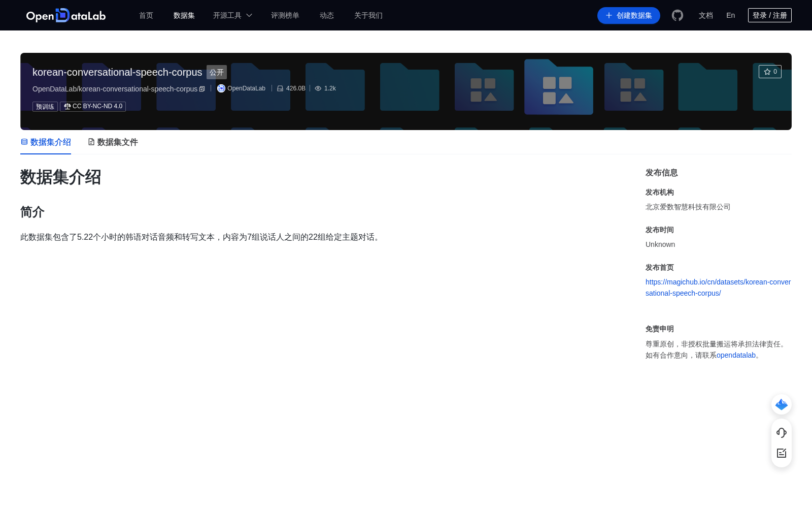This screenshot has width=812, height=508.
Task: Switch language to En
Action: (x=731, y=15)
